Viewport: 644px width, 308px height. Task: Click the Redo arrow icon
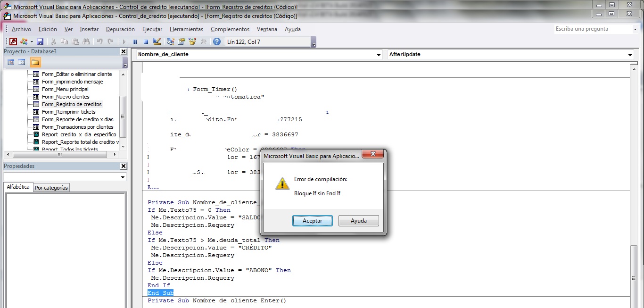[111, 42]
